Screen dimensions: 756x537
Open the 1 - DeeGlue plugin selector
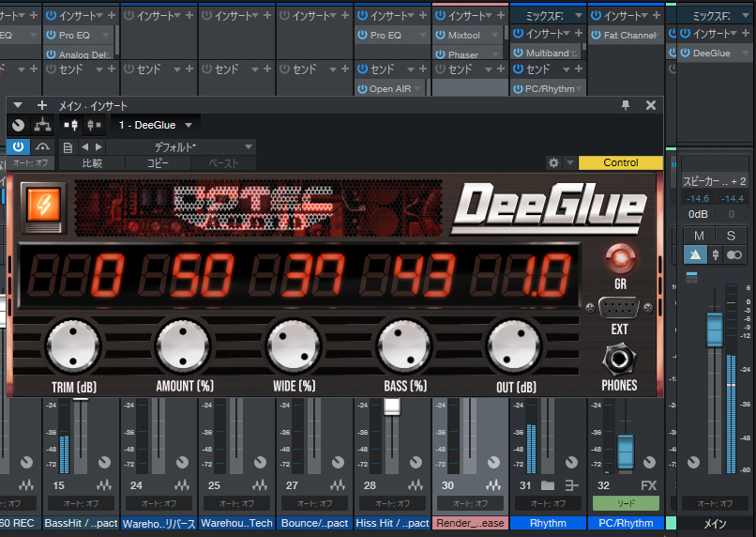coord(156,125)
